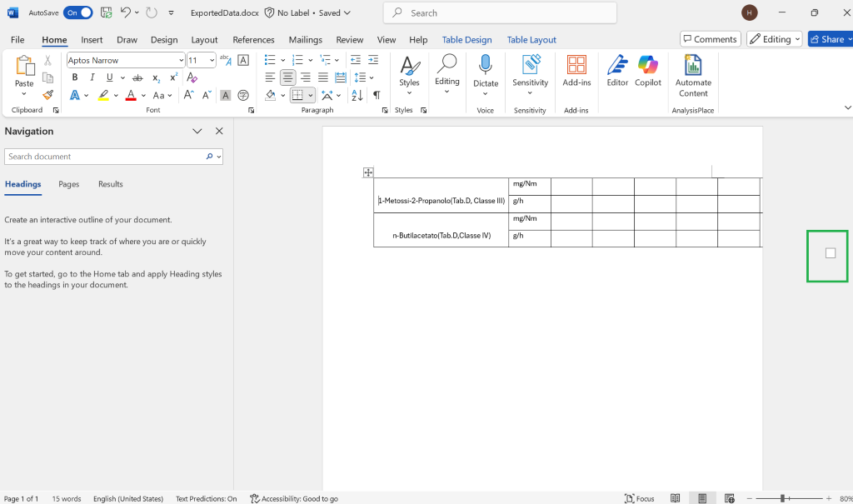The image size is (853, 504).
Task: Increase font size (grow font)
Action: click(x=189, y=95)
